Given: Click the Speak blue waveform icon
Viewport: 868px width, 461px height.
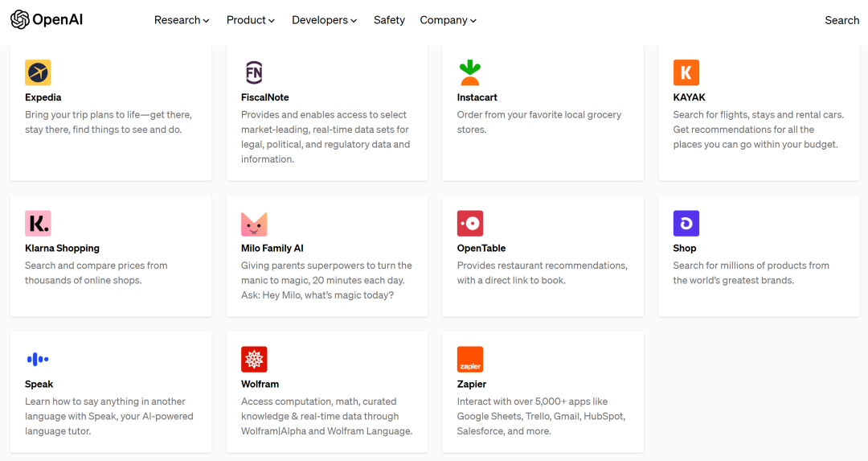Looking at the screenshot, I should click(38, 360).
